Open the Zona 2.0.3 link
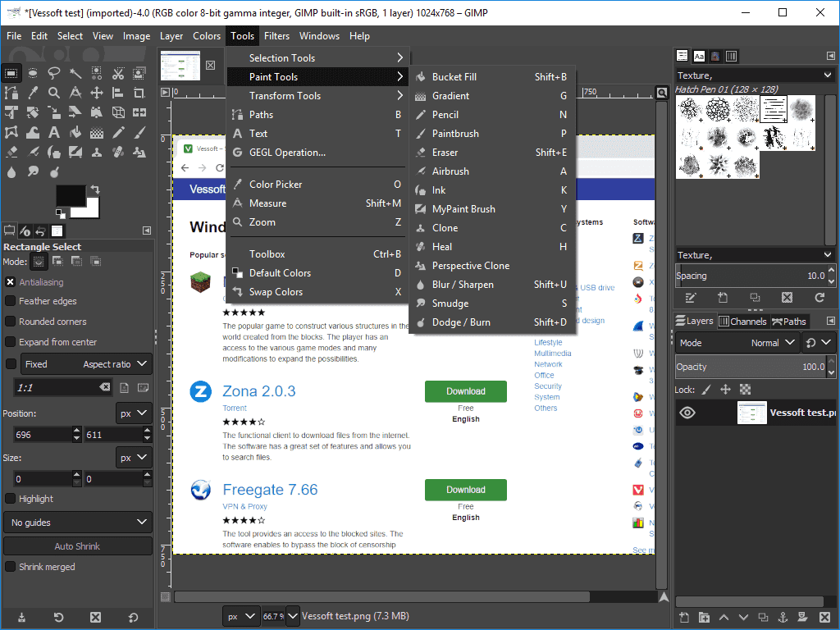Image resolution: width=840 pixels, height=630 pixels. [258, 391]
